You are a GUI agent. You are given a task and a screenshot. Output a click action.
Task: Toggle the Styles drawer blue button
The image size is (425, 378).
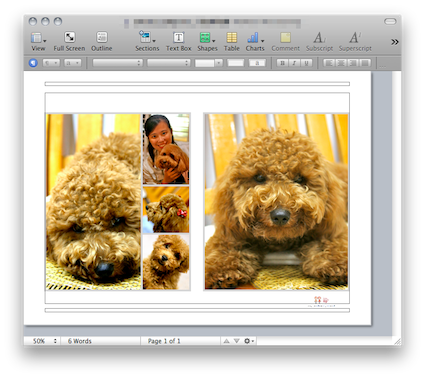[x=33, y=63]
